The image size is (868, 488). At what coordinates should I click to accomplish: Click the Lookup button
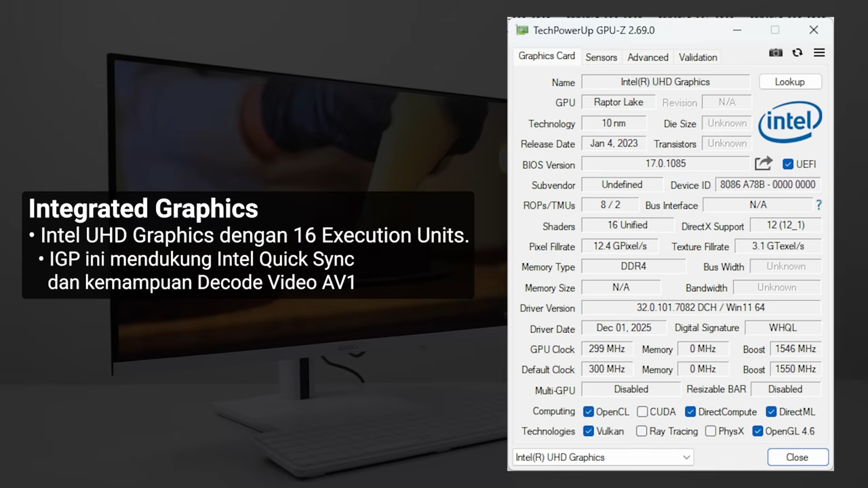tap(790, 82)
